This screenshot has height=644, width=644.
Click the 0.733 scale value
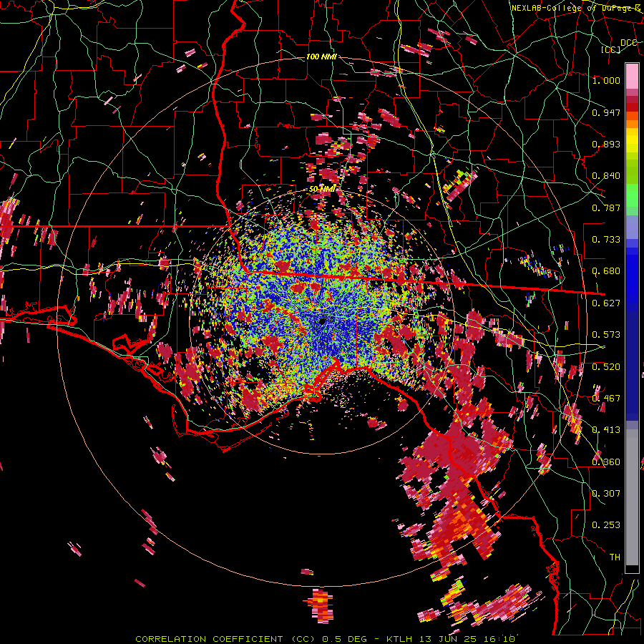click(x=606, y=240)
